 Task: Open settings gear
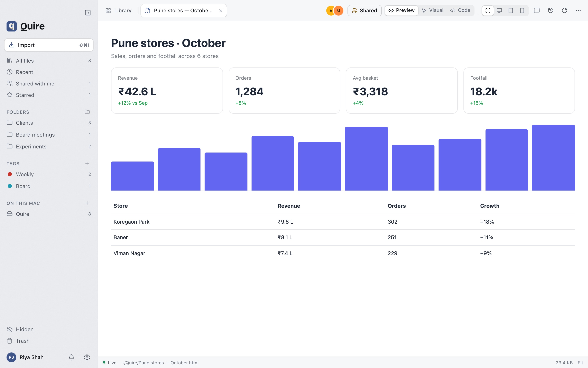(87, 357)
